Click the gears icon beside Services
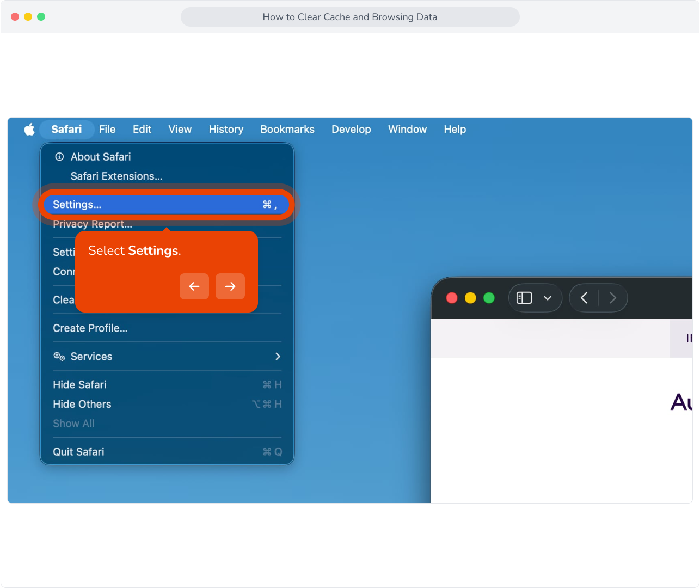The width and height of the screenshot is (700, 588). click(x=59, y=357)
